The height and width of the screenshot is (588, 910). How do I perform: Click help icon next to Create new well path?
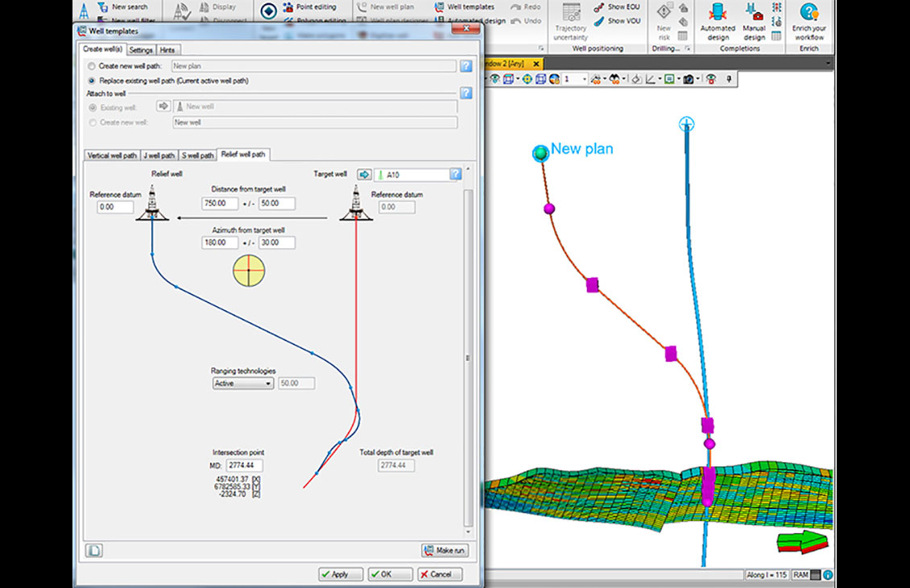pyautogui.click(x=466, y=66)
